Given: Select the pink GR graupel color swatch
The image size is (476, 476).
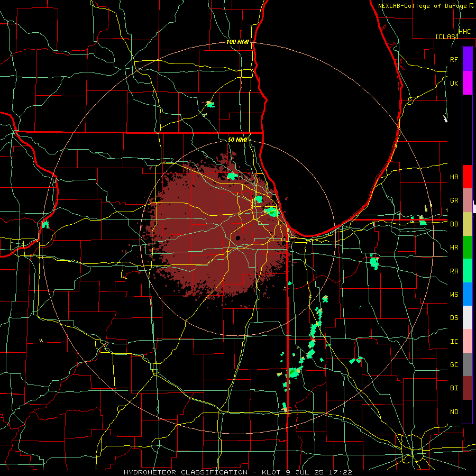Looking at the screenshot, I should pos(467,200).
